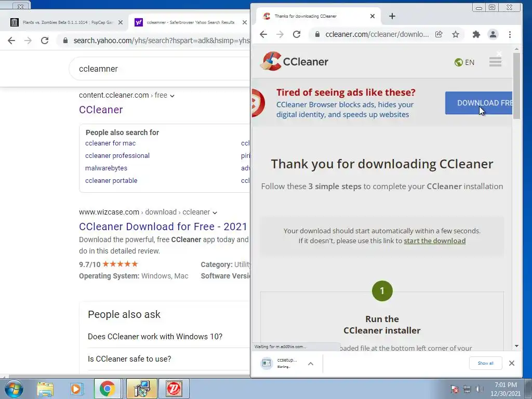Screen dimensions: 532x399
Task: Open Windows Explorer from taskbar
Action: click(45, 389)
